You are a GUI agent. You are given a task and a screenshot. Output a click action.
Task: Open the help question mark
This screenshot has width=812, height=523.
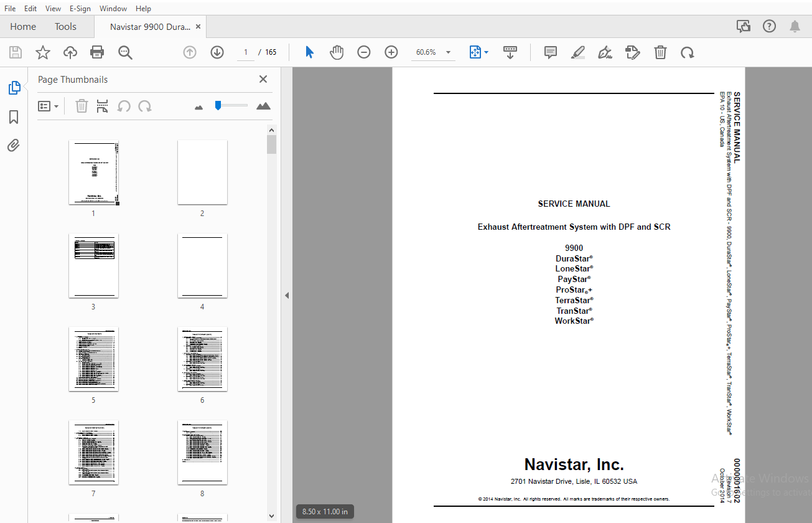(770, 26)
